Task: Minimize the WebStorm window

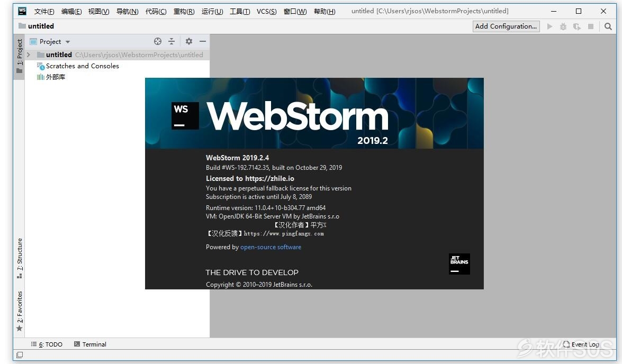Action: (554, 11)
